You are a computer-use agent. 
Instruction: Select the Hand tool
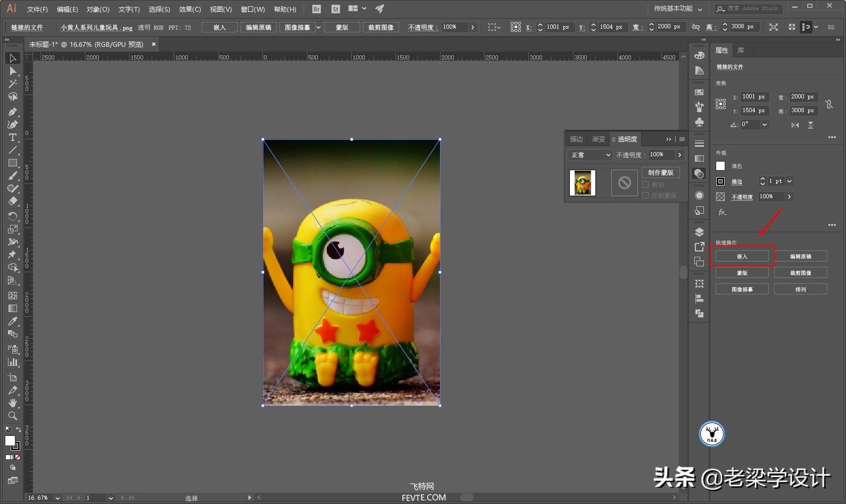click(x=12, y=403)
